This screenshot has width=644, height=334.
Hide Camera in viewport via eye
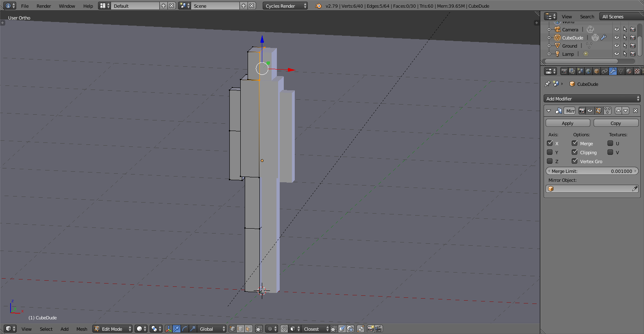pos(617,29)
